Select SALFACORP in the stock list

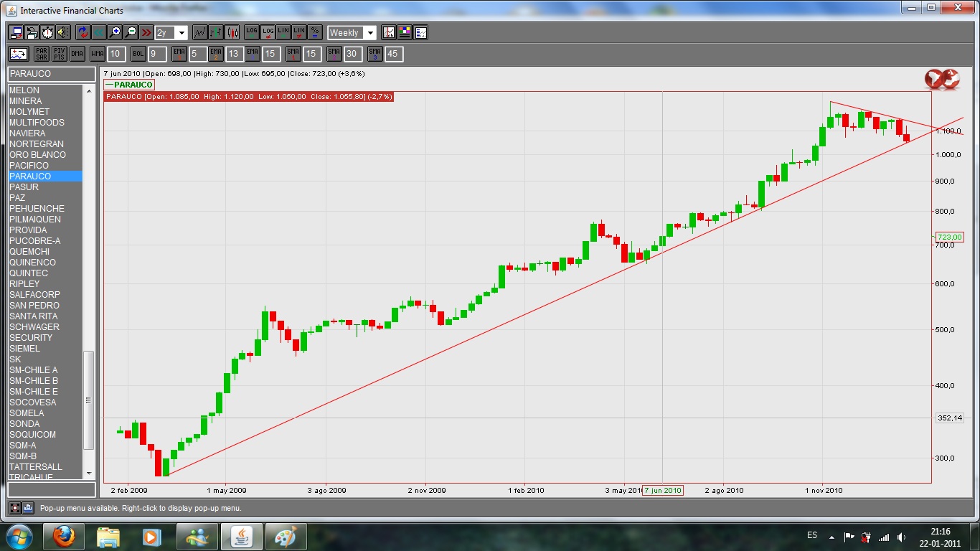[x=34, y=295]
